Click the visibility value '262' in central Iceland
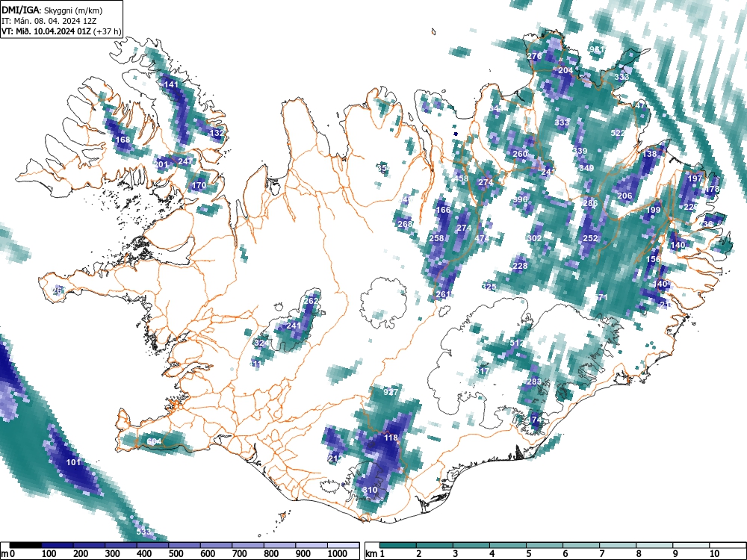Viewport: 747px width, 560px height. [311, 301]
